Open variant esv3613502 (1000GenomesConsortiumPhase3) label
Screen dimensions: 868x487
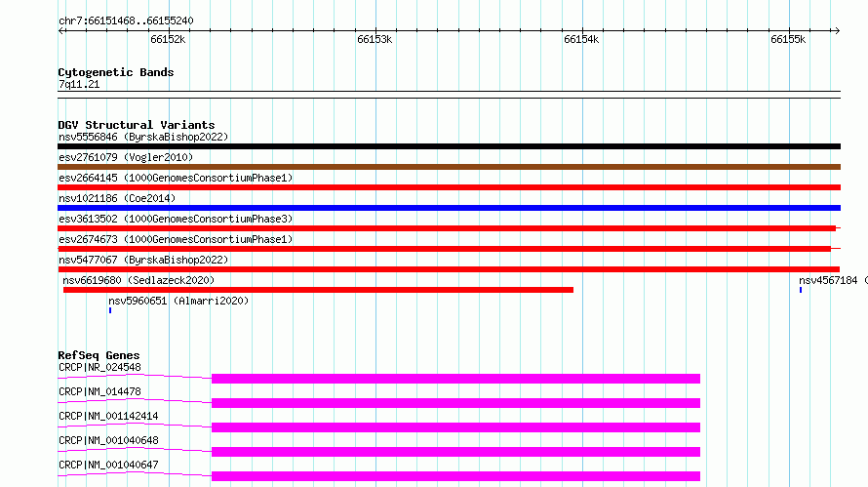point(176,219)
